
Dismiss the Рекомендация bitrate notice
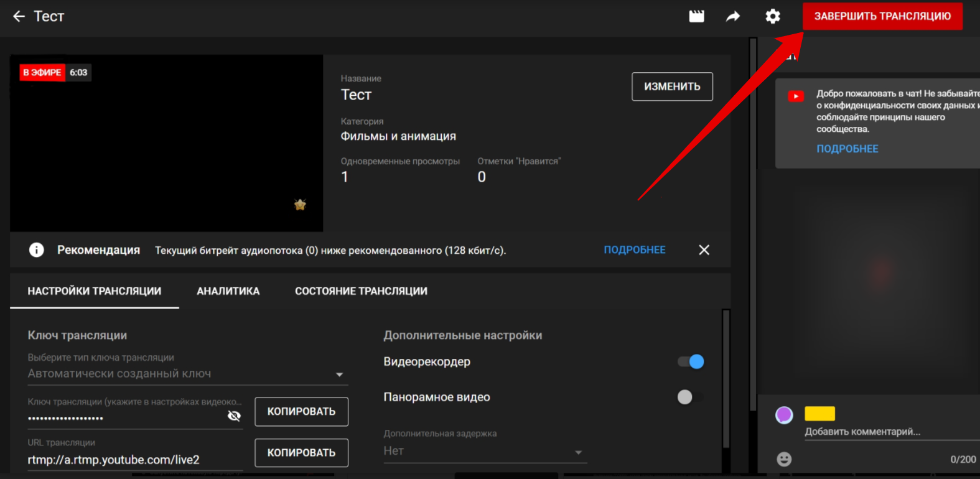pos(704,250)
